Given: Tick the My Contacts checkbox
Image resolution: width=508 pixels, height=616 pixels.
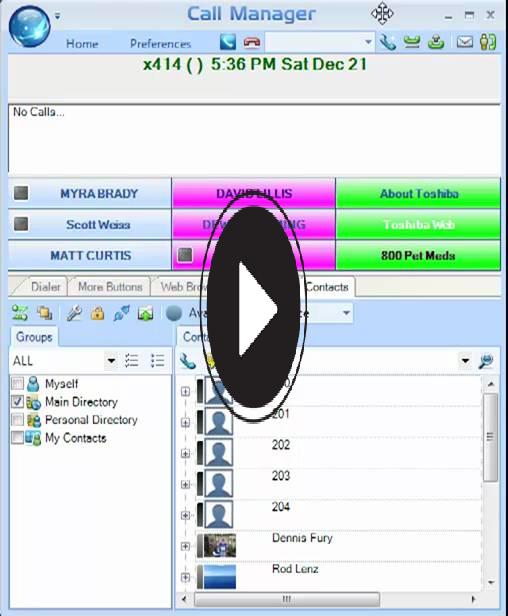Looking at the screenshot, I should pyautogui.click(x=18, y=438).
